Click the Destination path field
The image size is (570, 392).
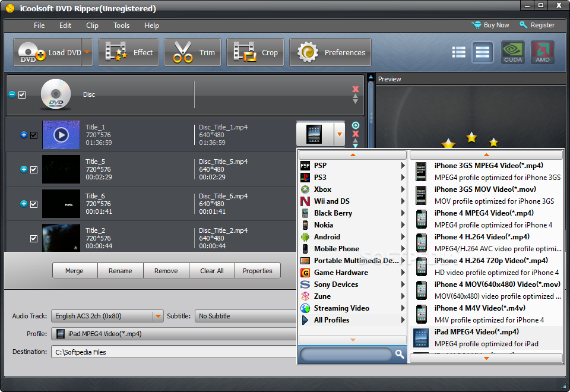pyautogui.click(x=174, y=352)
